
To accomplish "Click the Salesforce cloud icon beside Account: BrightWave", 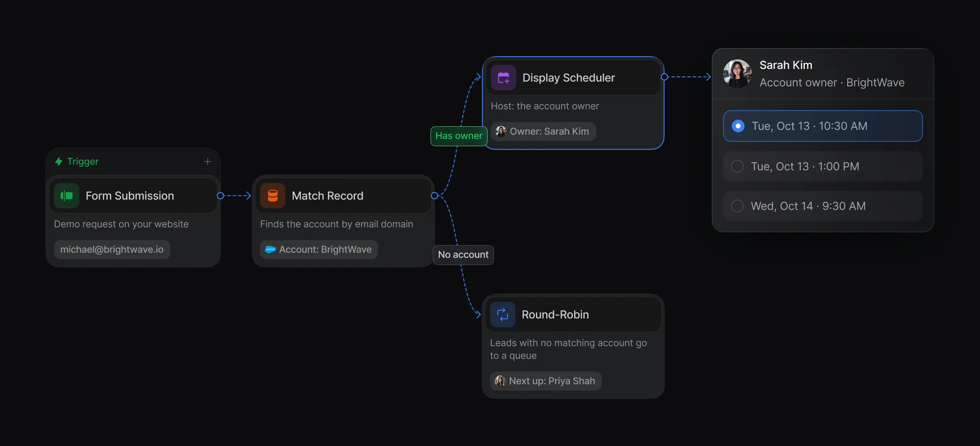I will [x=270, y=250].
